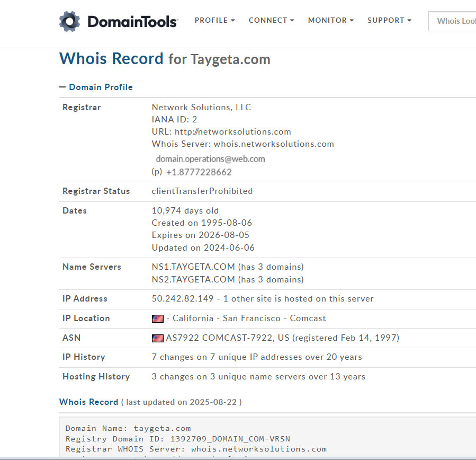Click the horizontal scrollbar at the bottom

[238, 457]
